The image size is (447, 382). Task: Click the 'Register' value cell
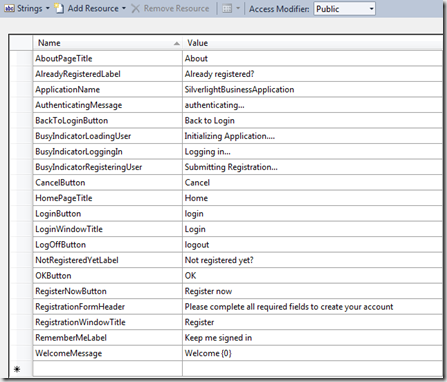point(312,322)
